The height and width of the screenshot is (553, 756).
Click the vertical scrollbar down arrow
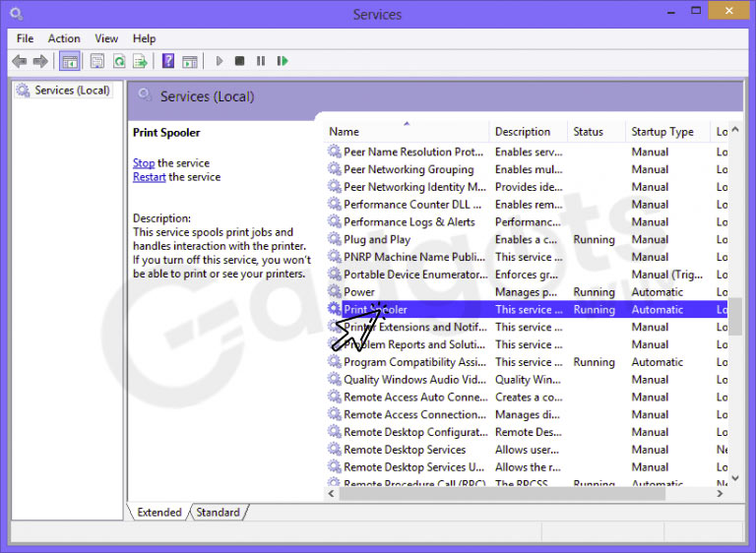pyautogui.click(x=735, y=478)
